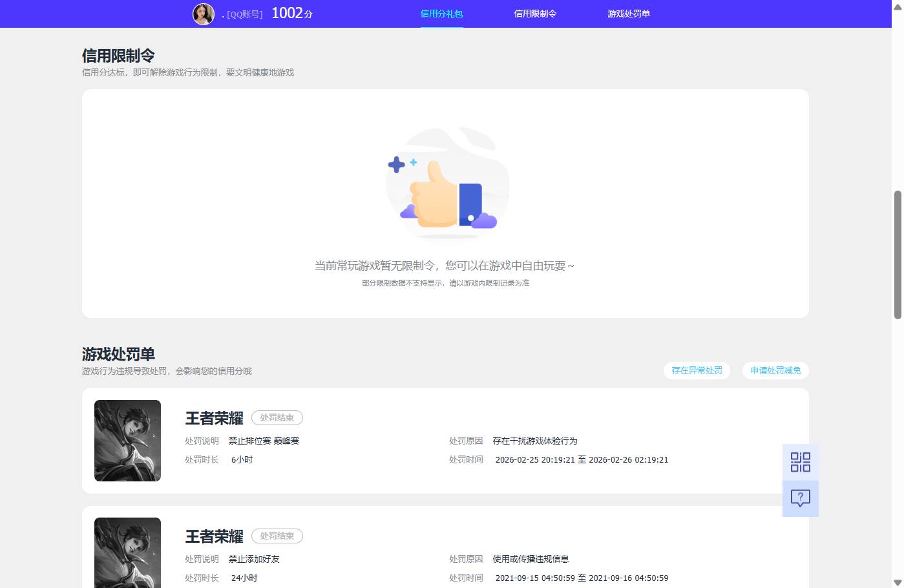Click the user avatar in the header
This screenshot has width=904, height=588.
(x=203, y=14)
